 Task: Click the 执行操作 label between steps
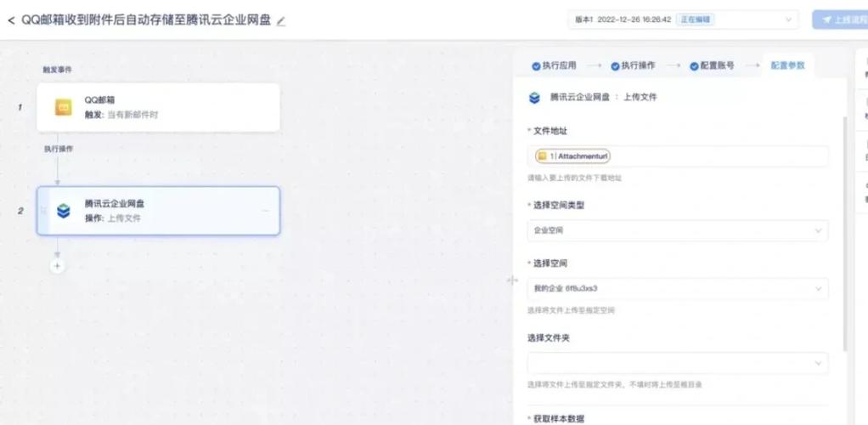[x=59, y=149]
